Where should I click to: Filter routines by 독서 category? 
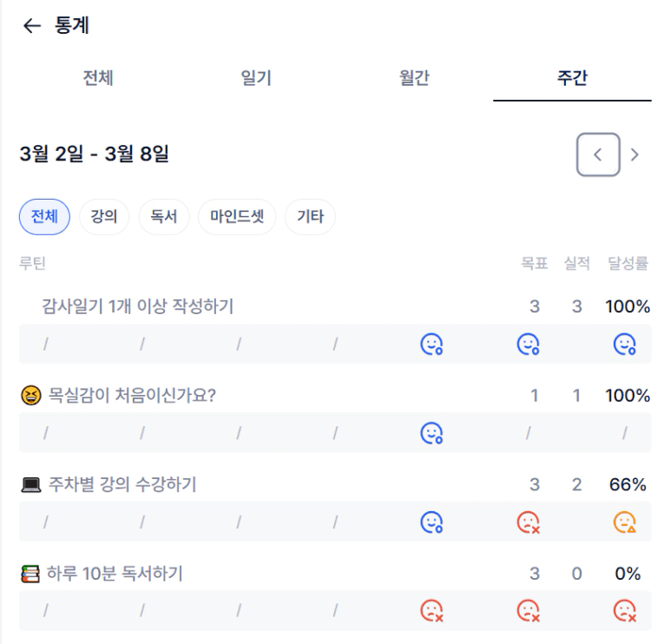click(x=164, y=217)
